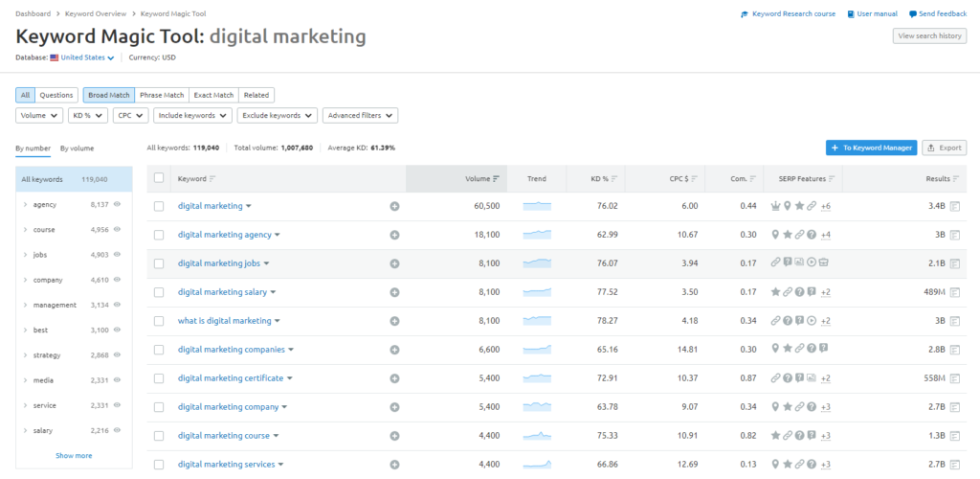
Task: Open Advanced filters dropdown
Action: (x=361, y=116)
